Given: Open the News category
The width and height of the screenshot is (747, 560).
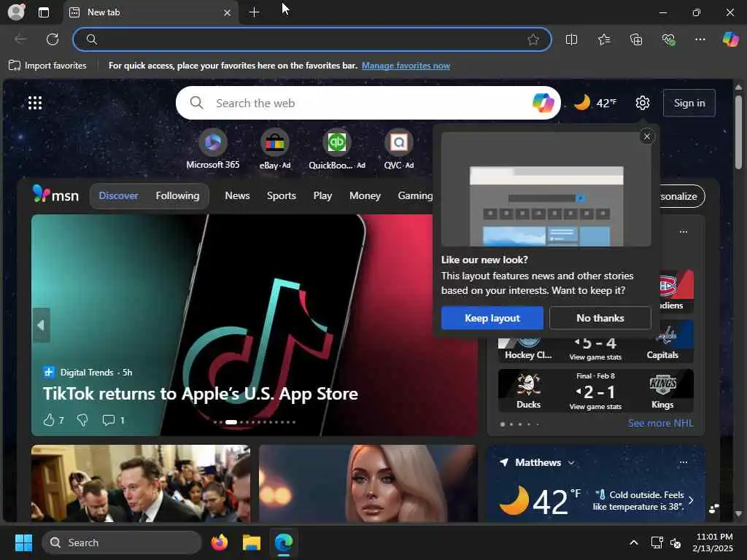Looking at the screenshot, I should click(x=237, y=195).
